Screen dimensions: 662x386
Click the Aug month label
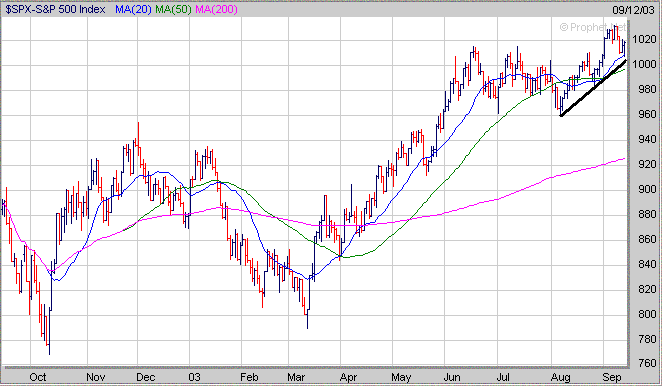(x=561, y=377)
